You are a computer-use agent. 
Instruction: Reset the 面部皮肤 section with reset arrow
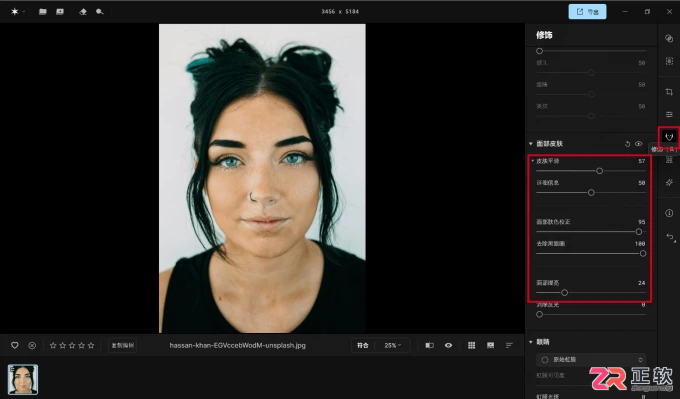[627, 144]
